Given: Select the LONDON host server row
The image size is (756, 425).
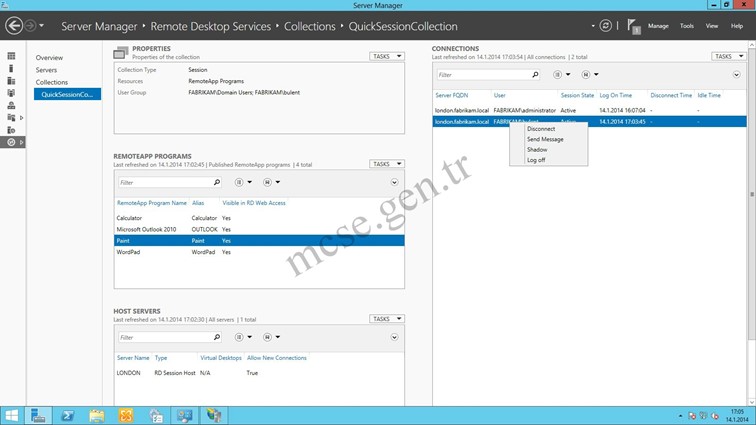Looking at the screenshot, I should (x=259, y=373).
